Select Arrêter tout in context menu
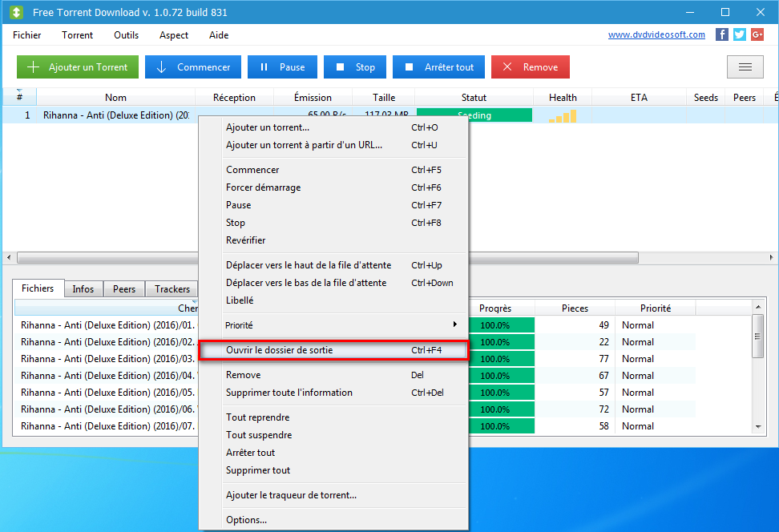This screenshot has width=779, height=532. coord(333,453)
